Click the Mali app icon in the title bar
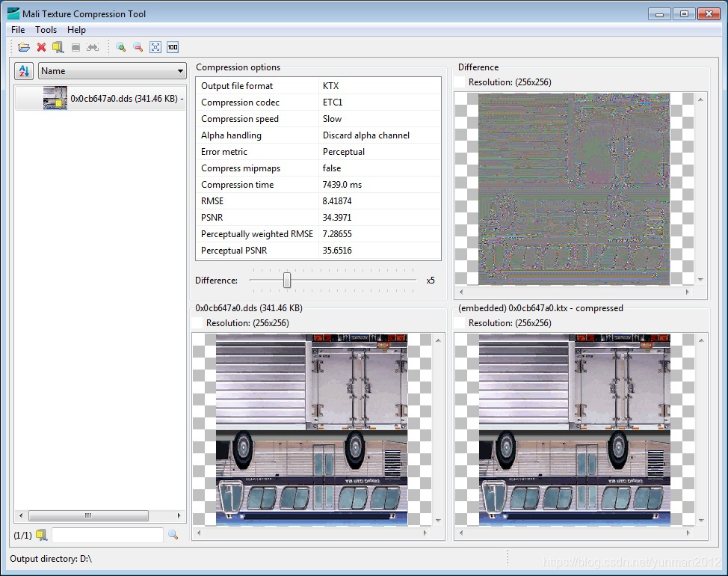The width and height of the screenshot is (728, 576). coord(13,13)
